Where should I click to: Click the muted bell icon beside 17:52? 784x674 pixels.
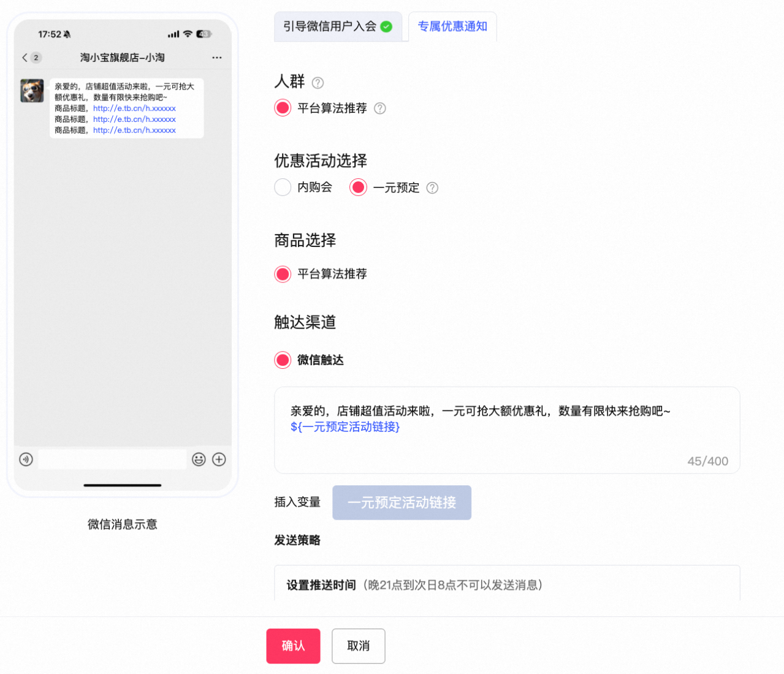pyautogui.click(x=67, y=34)
